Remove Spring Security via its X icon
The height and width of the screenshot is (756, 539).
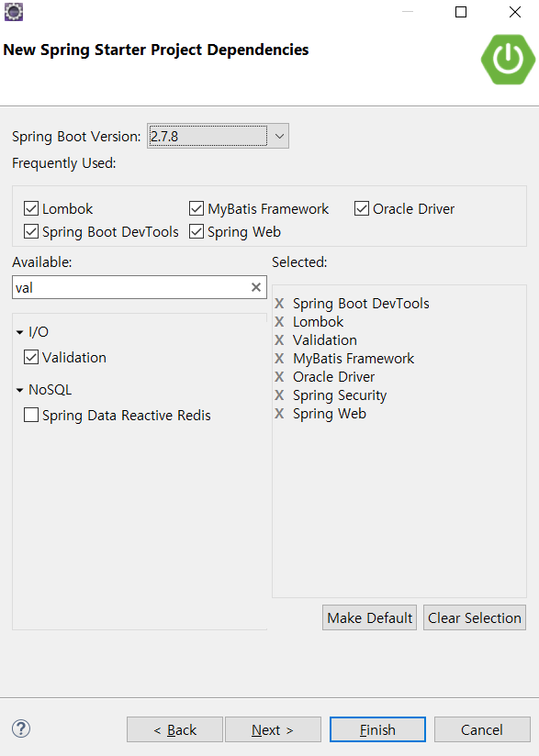(279, 395)
